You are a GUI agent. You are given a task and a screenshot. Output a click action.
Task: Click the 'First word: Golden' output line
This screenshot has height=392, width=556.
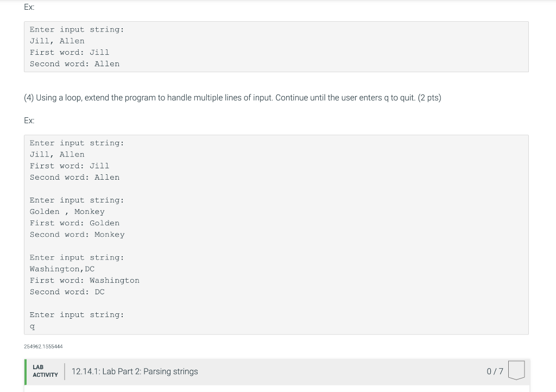point(74,223)
